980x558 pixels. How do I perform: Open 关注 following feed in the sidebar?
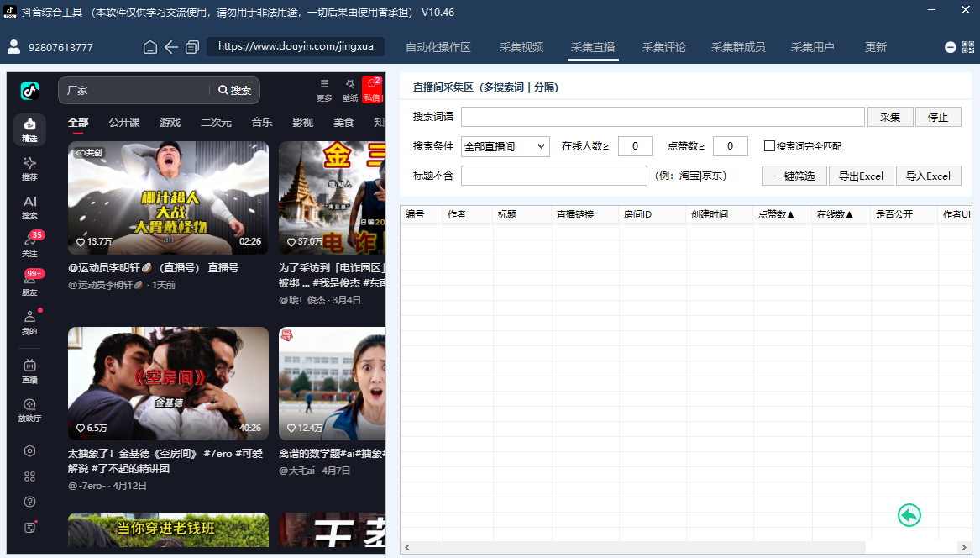click(x=29, y=246)
